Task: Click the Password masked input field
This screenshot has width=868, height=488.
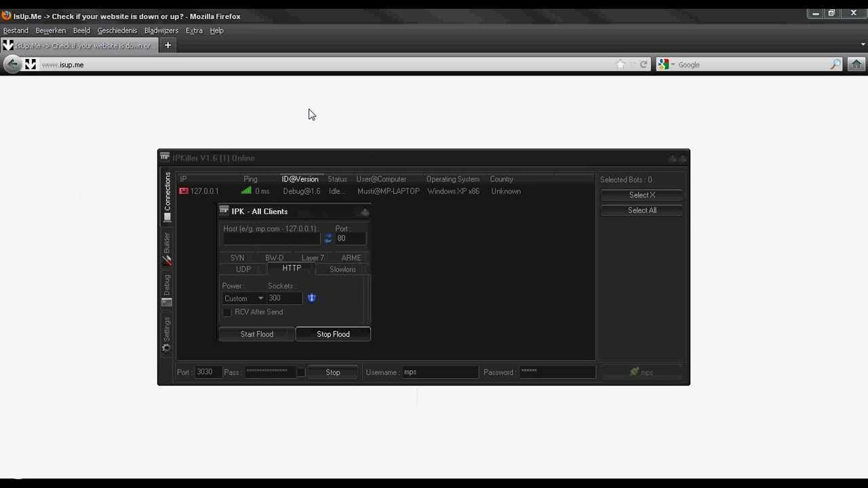Action: 557,372
